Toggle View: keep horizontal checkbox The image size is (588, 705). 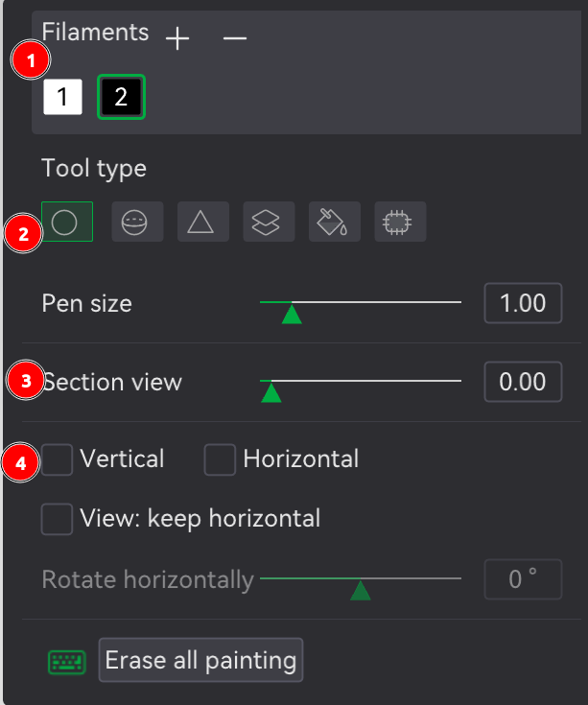[x=57, y=519]
